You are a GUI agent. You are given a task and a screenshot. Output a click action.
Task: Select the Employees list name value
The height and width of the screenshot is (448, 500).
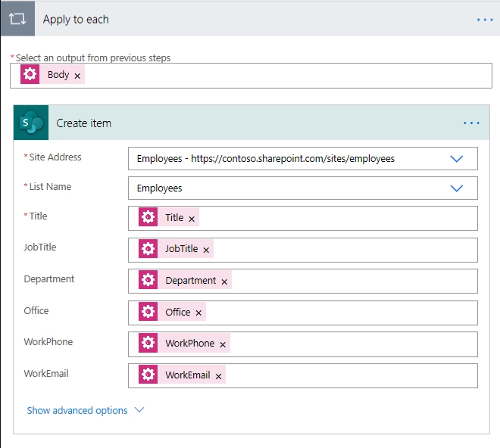(159, 188)
